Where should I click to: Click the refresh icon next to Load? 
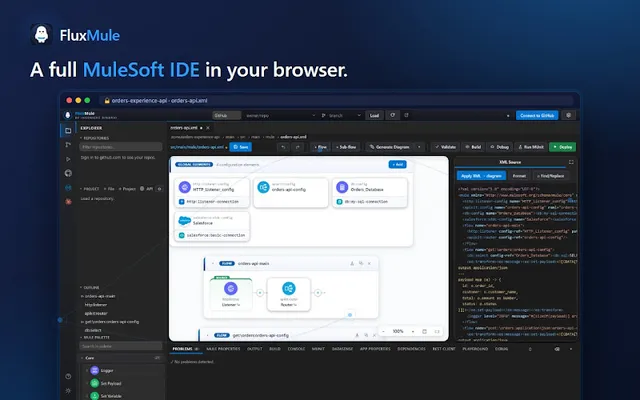pyautogui.click(x=393, y=116)
